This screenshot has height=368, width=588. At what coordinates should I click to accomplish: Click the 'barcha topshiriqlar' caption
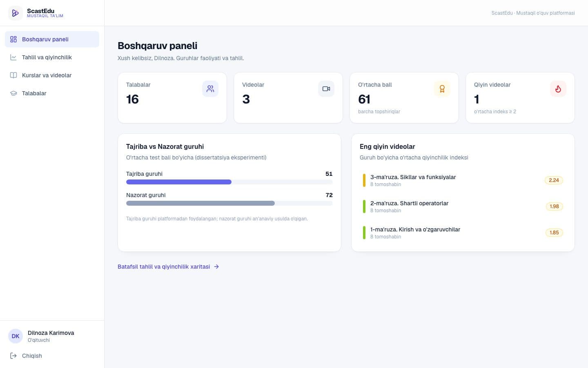click(x=379, y=112)
